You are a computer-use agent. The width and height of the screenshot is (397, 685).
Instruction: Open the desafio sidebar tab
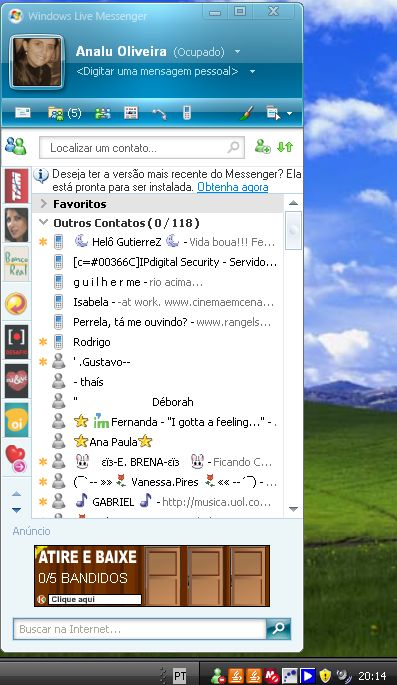click(16, 342)
